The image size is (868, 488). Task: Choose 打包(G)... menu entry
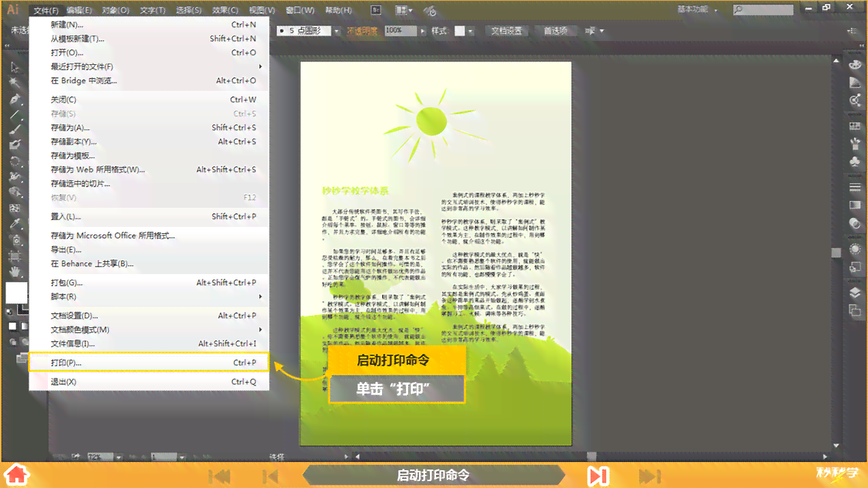tap(149, 282)
